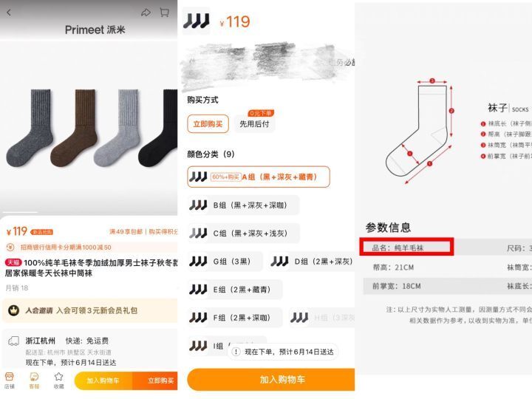This screenshot has height=399, width=532.
Task: Choose color option A组 (黑+深灰+藏青)
Action: (x=259, y=177)
